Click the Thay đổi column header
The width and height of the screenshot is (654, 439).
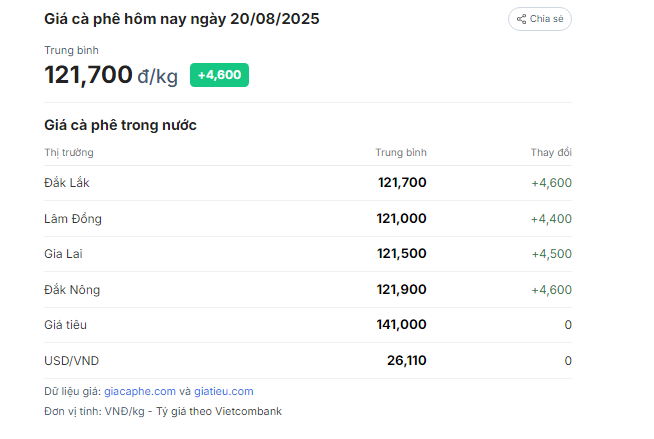tap(551, 153)
